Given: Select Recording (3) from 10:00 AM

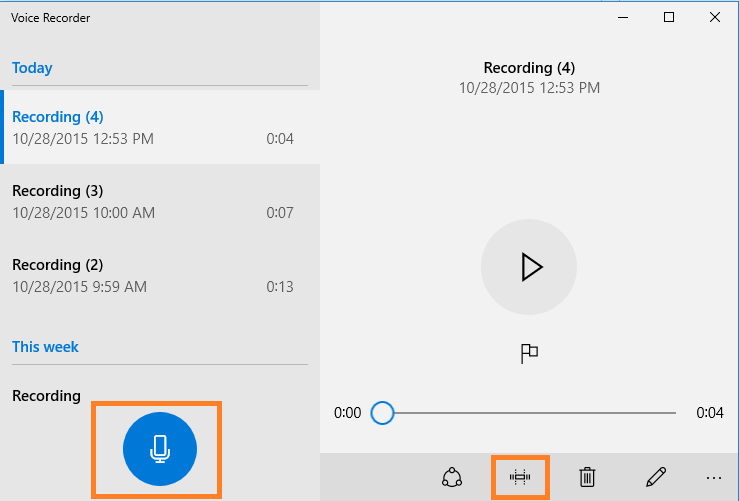Looking at the screenshot, I should click(x=160, y=201).
